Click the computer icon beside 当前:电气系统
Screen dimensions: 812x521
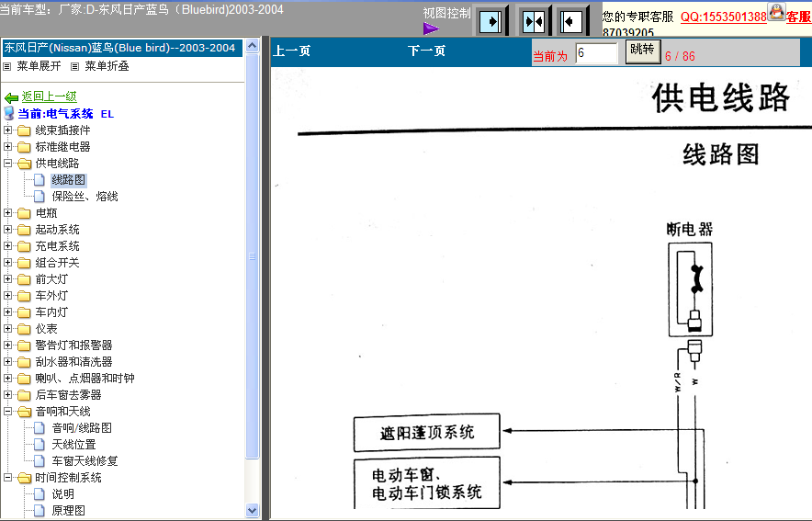pos(9,113)
